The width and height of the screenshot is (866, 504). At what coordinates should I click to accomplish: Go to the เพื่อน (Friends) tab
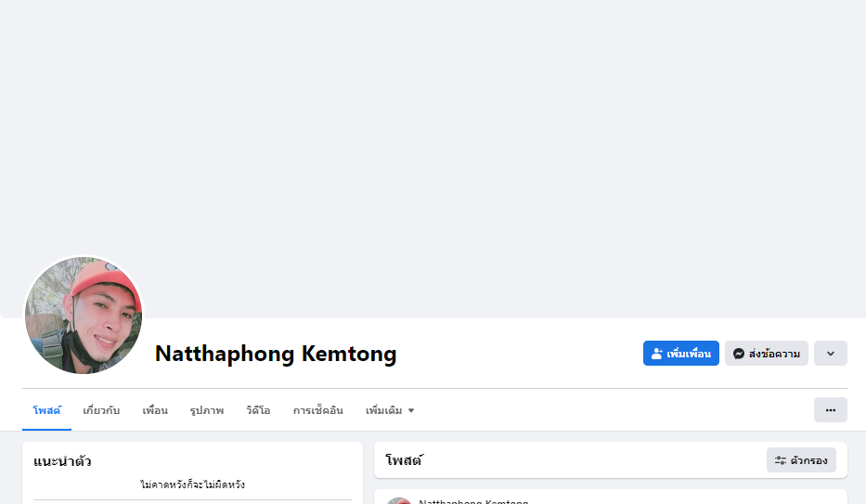(x=155, y=410)
